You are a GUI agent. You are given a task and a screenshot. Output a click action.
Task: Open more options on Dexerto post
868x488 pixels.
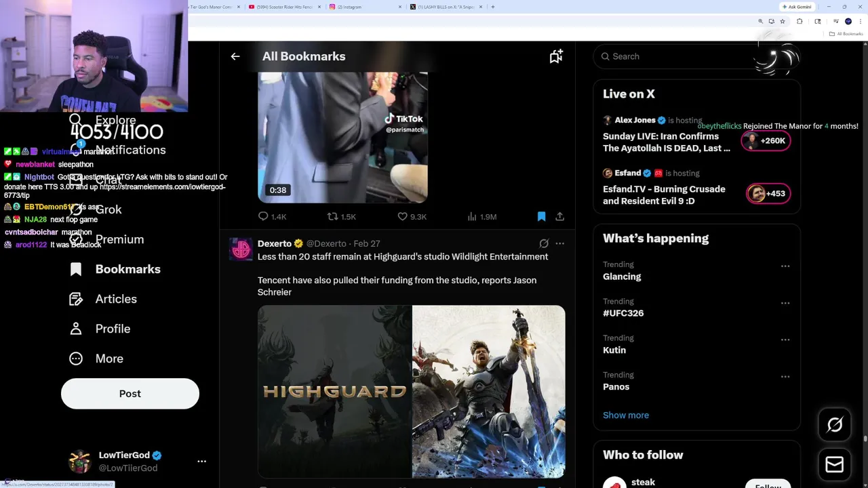(559, 243)
